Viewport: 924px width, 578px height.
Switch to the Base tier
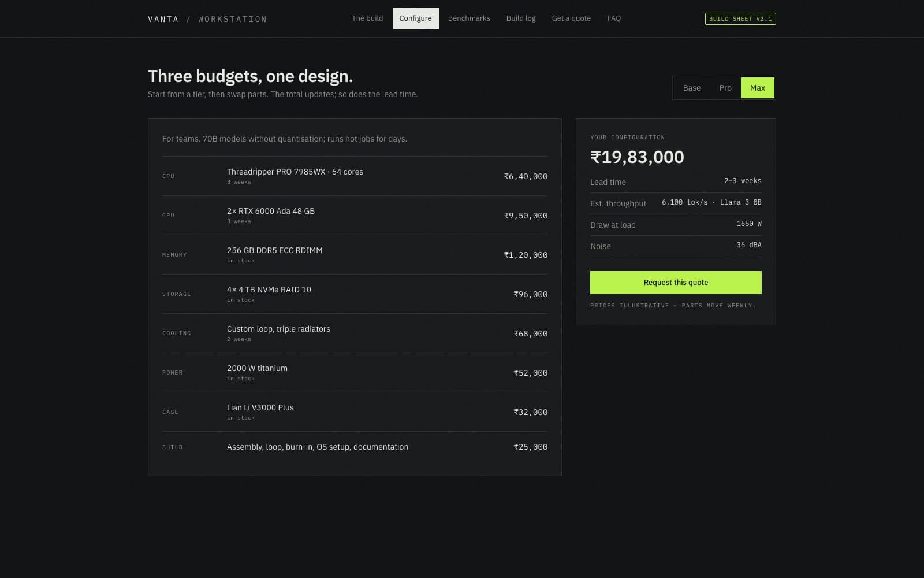(692, 88)
